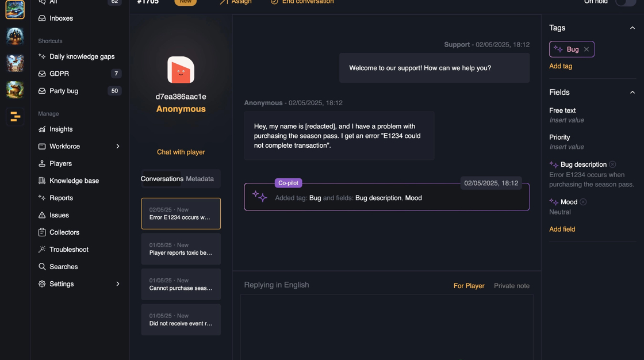Click the Knowledge base book icon
The image size is (644, 360).
click(x=42, y=181)
